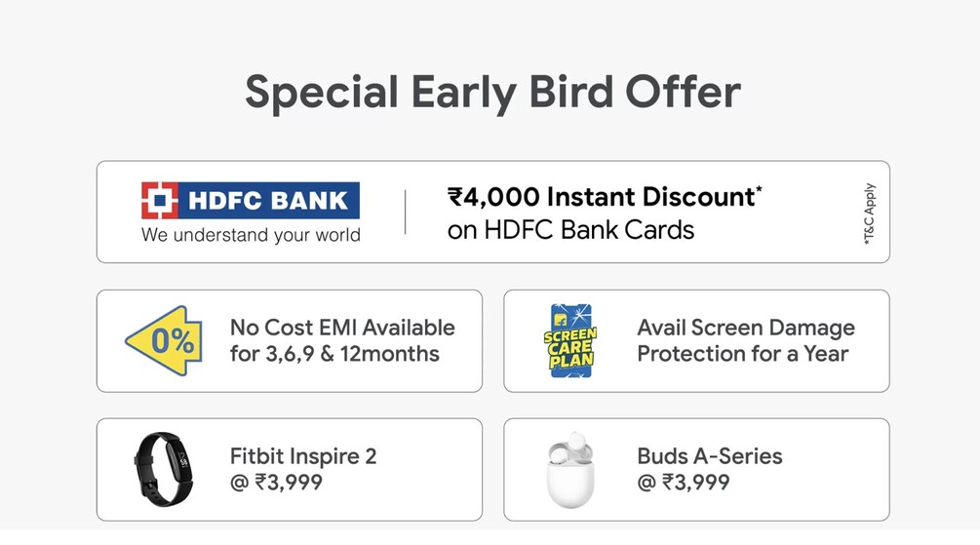Viewport: 980px width, 545px height.
Task: Select the yellow 0% arrow icon
Action: 164,341
